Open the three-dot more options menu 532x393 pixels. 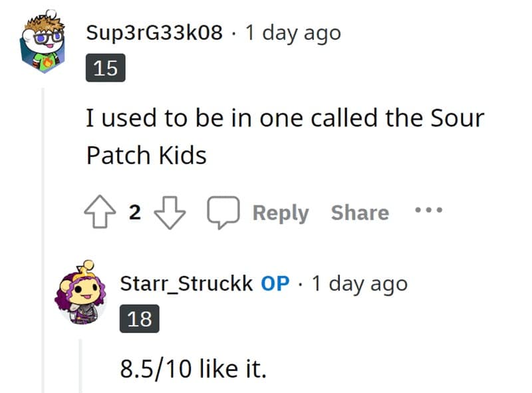(x=428, y=211)
